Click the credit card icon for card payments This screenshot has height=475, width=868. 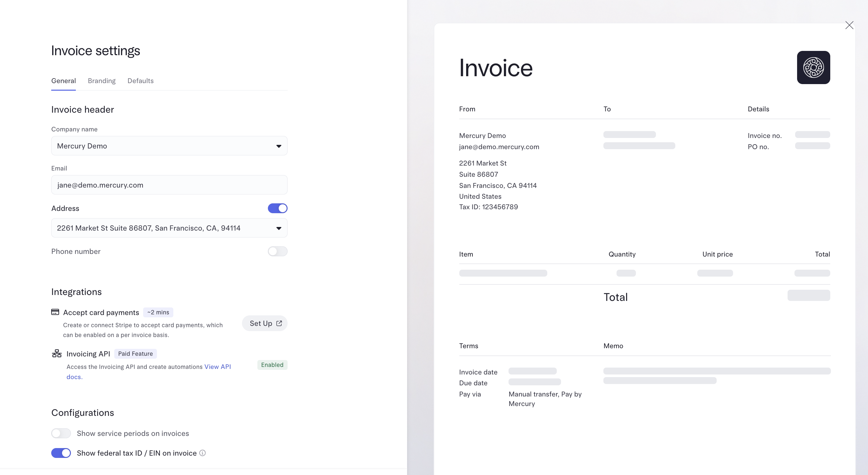tap(55, 312)
